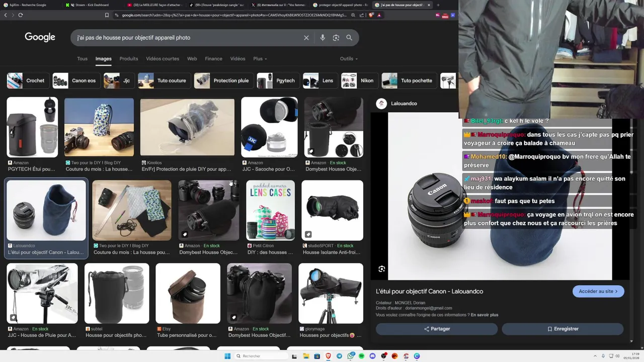Open the Vidéos courtes tab

pos(163,59)
